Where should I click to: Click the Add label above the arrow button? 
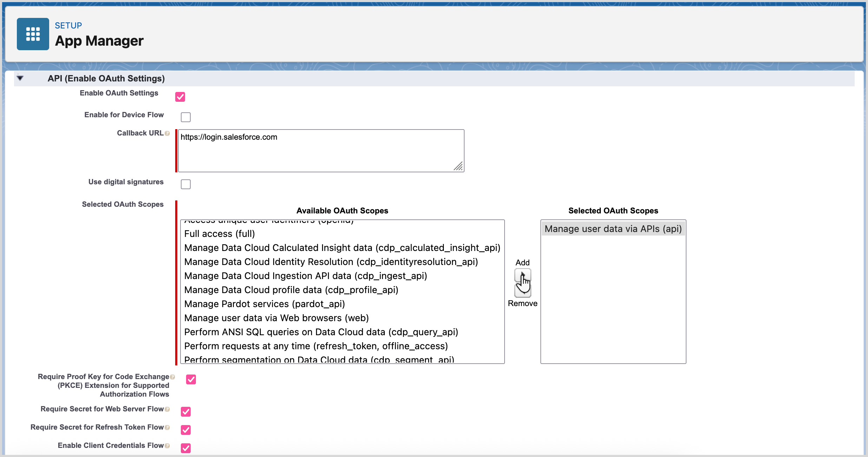tap(522, 262)
